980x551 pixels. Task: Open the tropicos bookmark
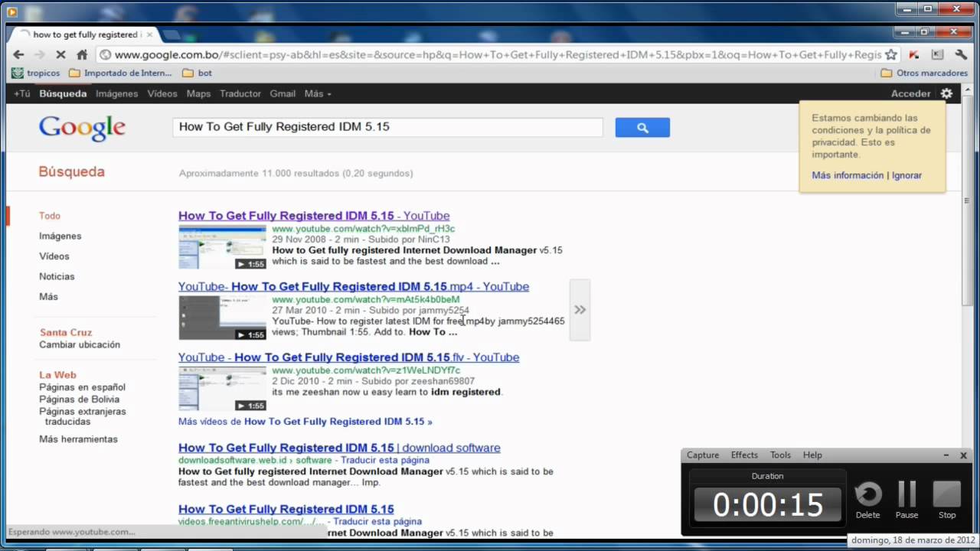click(x=36, y=73)
